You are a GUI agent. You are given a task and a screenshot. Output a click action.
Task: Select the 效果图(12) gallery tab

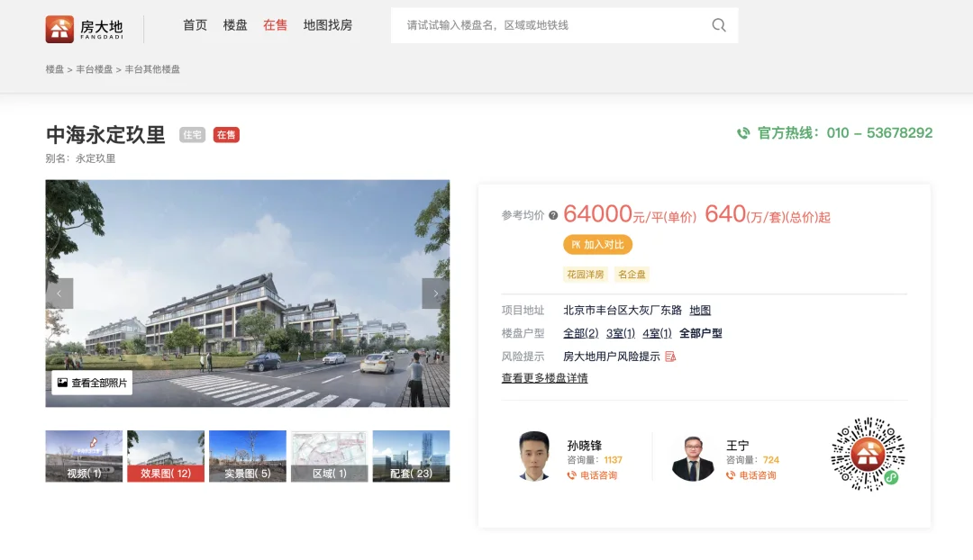tap(166, 456)
